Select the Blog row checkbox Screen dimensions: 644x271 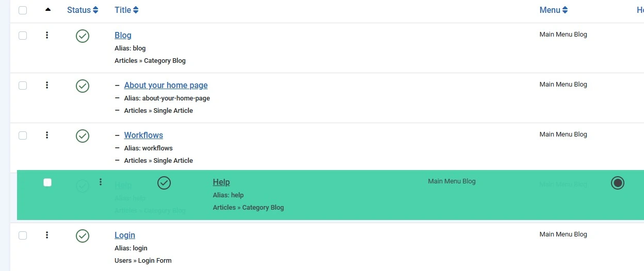click(23, 36)
